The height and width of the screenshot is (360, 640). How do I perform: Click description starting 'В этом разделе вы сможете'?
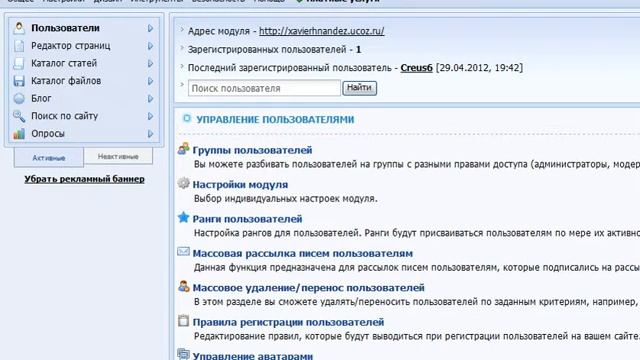[417, 302]
